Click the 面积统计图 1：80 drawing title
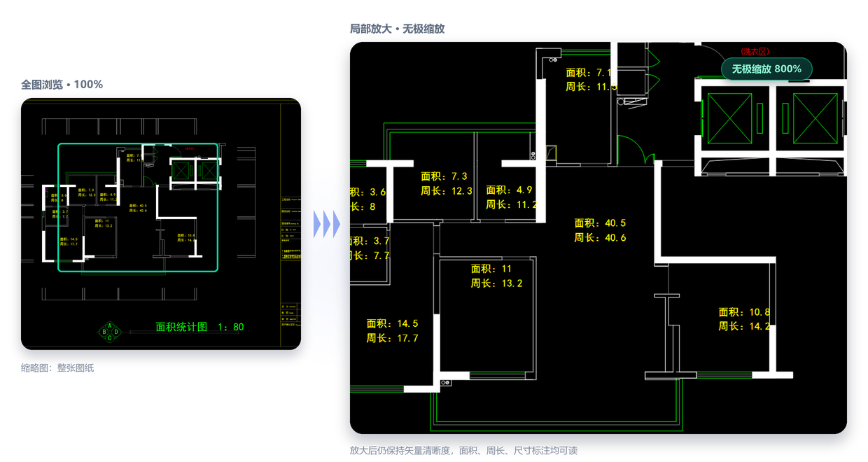The width and height of the screenshot is (868, 462). pos(199,327)
